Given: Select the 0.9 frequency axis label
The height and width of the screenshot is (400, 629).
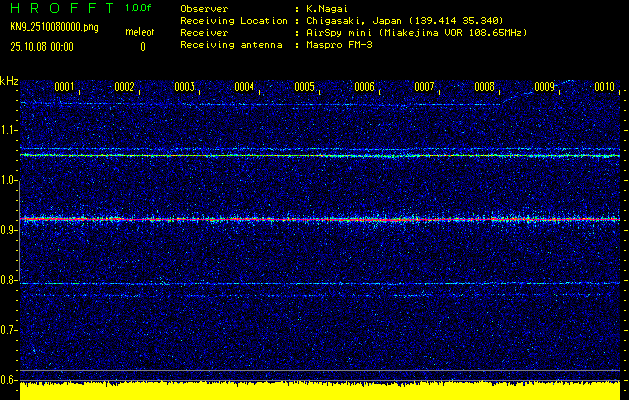Looking at the screenshot, I should [9, 230].
